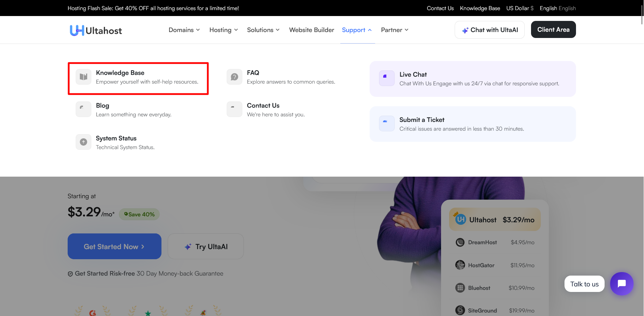Click Chat with UltaAI button
Screen dimensions: 644x316
[x=490, y=30]
